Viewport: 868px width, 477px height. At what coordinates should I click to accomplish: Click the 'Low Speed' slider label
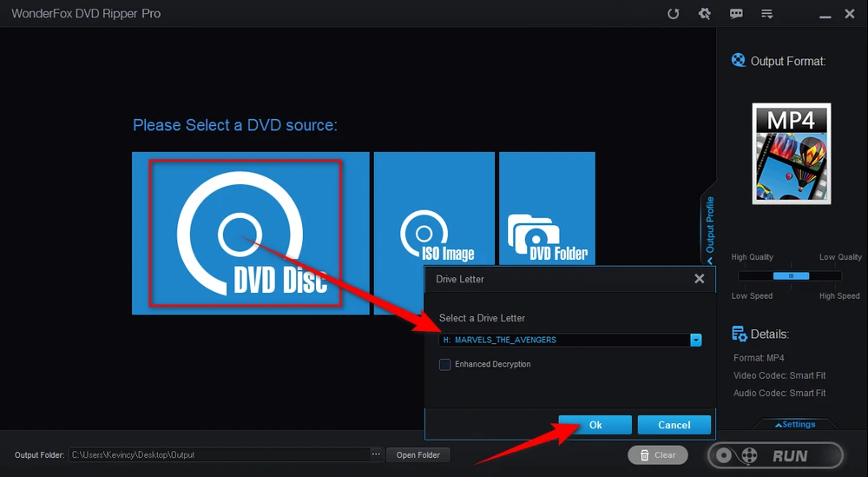(752, 295)
